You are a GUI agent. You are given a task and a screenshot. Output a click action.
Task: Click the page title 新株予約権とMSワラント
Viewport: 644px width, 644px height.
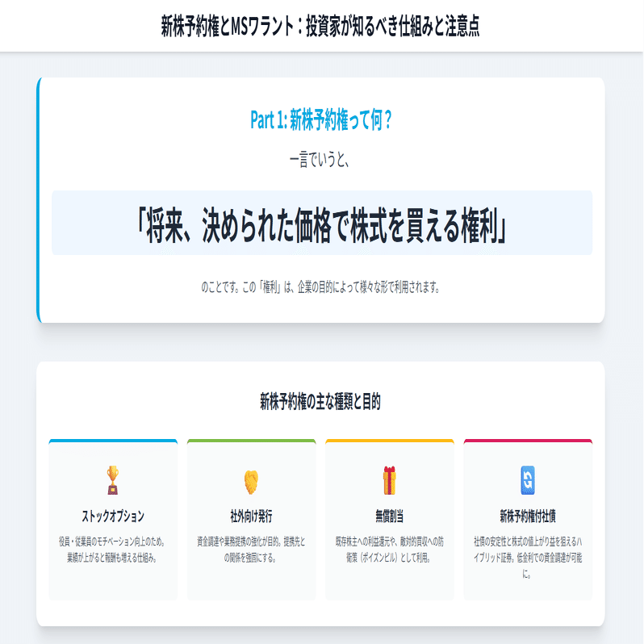tap(320, 27)
